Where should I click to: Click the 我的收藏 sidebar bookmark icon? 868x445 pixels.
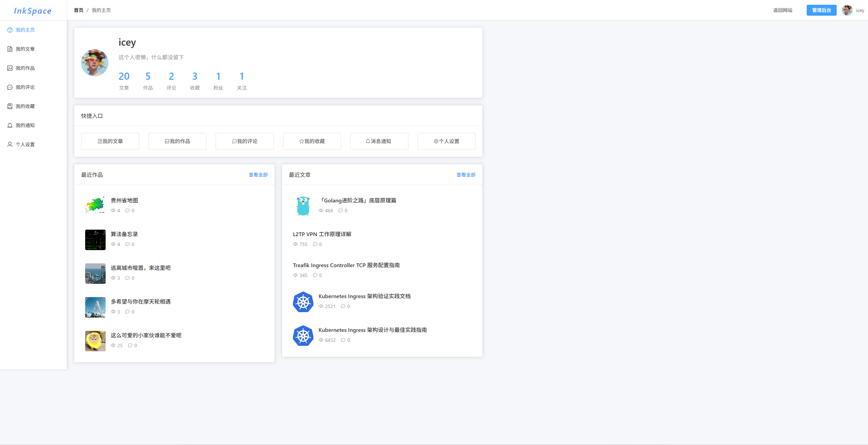tap(10, 106)
